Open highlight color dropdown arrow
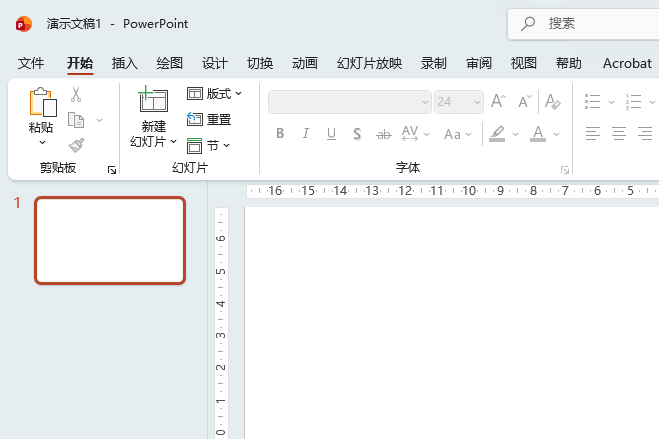The height and width of the screenshot is (439, 659). 515,134
